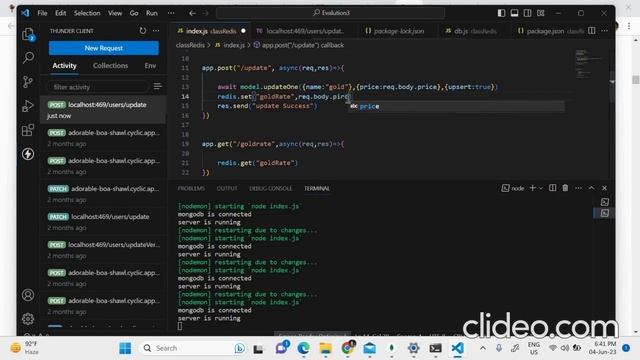Click classRedis in the breadcrumb
Image resolution: width=640 pixels, height=360 pixels.
pos(190,45)
